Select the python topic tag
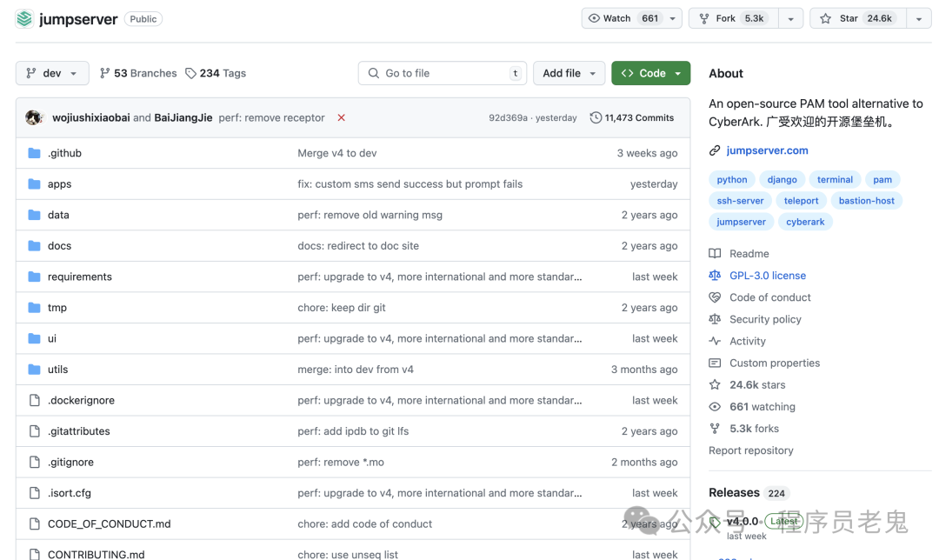This screenshot has width=939, height=560. click(x=732, y=180)
